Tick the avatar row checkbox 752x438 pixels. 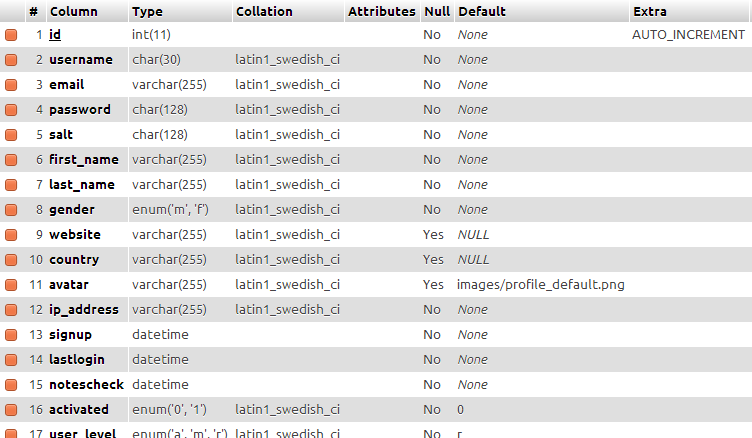point(11,285)
